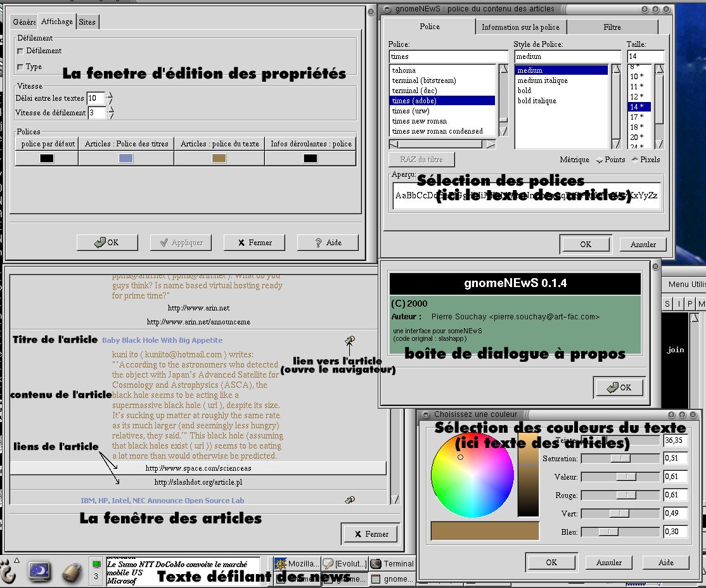
Task: Open the Articles : Police des titres color swatch
Action: (x=125, y=158)
